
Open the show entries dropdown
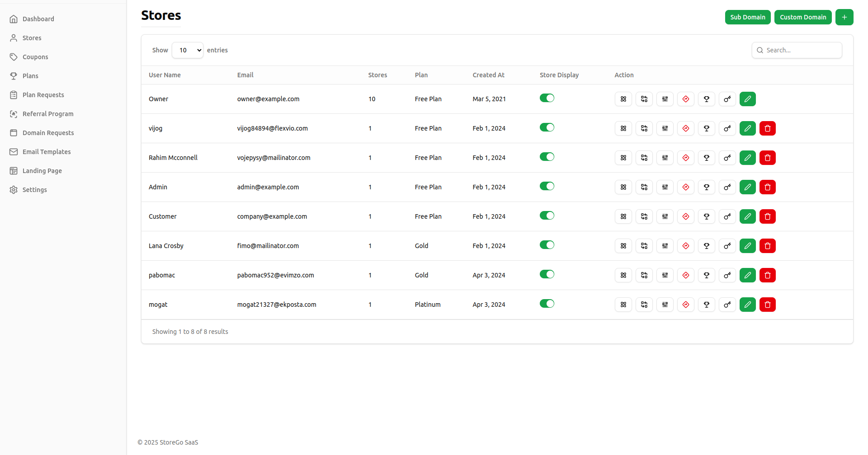(x=188, y=50)
